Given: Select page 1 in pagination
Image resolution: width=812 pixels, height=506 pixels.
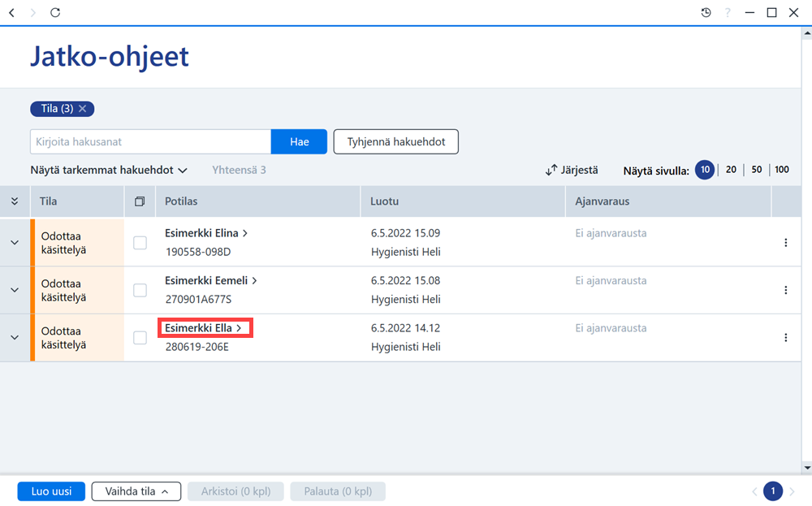Looking at the screenshot, I should [773, 491].
